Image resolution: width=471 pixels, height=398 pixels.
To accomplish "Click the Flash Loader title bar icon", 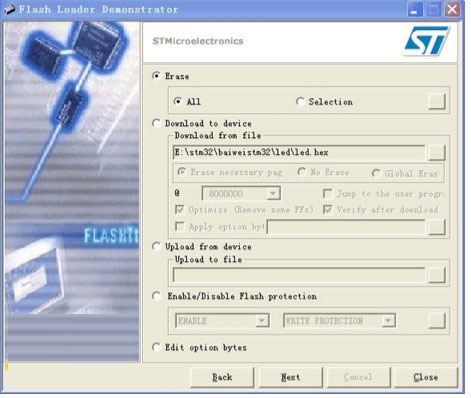I will click(9, 9).
